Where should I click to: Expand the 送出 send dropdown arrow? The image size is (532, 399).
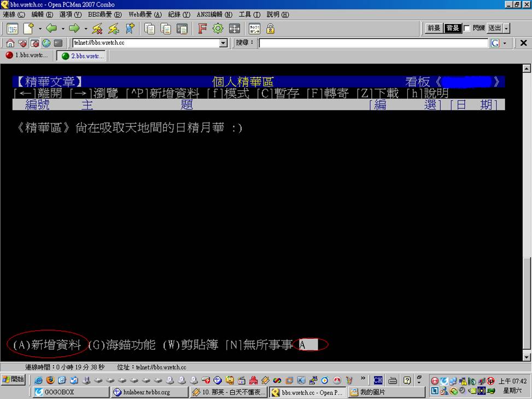506,28
